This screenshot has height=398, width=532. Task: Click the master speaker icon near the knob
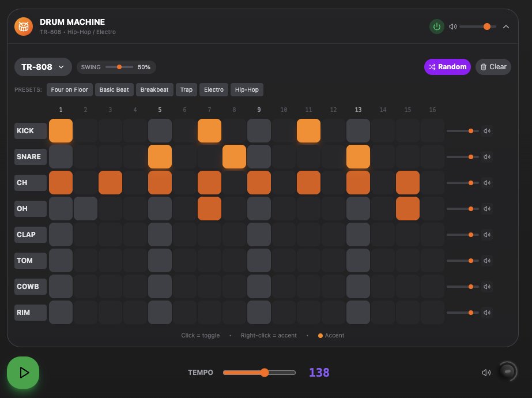(486, 373)
